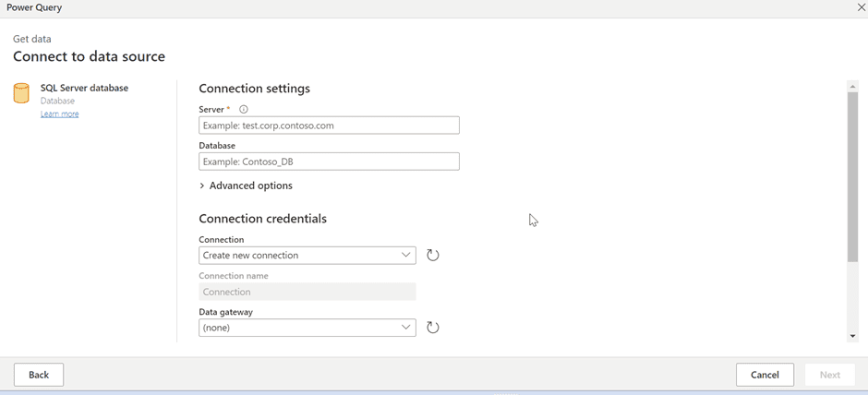This screenshot has width=868, height=395.
Task: Click the Connect to data source title
Action: click(x=90, y=56)
